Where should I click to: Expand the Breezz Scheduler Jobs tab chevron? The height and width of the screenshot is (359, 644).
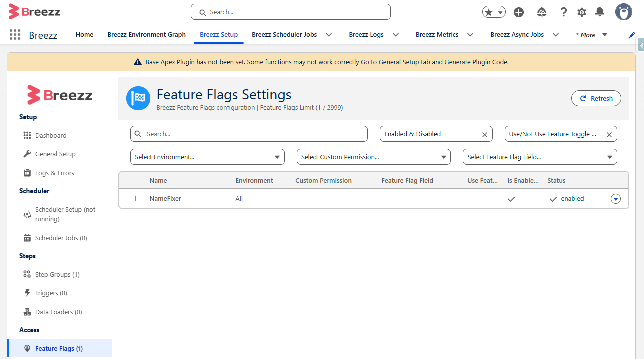(329, 35)
